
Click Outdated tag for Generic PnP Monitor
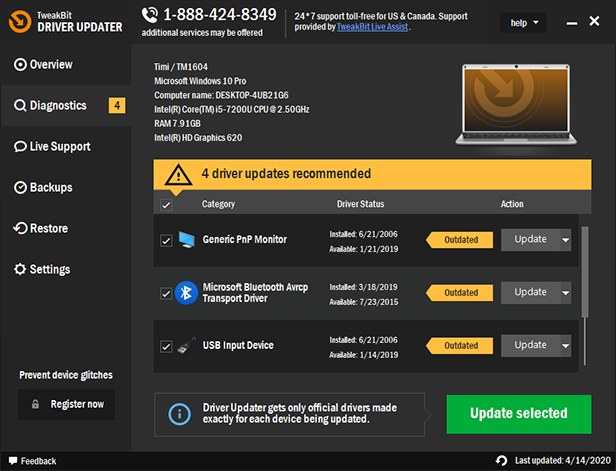(459, 240)
